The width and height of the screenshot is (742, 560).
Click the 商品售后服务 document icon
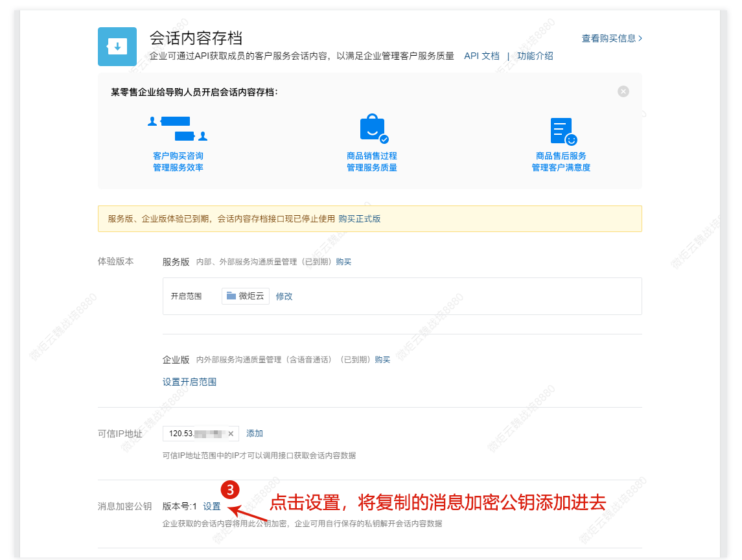(563, 131)
